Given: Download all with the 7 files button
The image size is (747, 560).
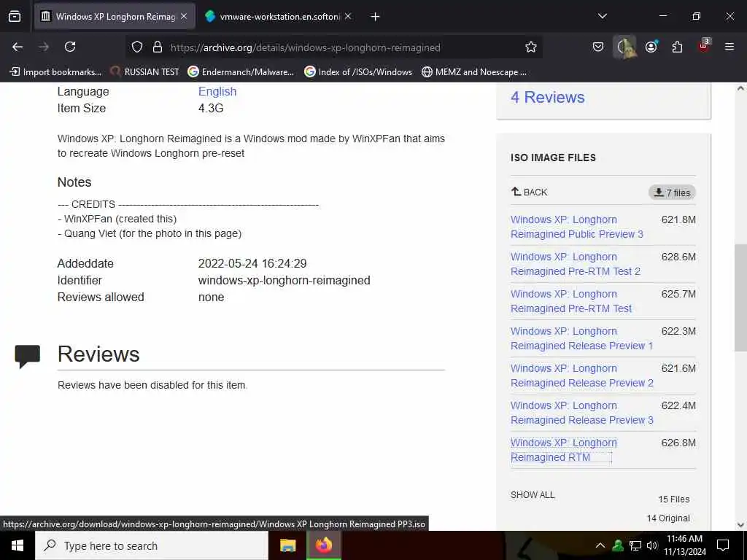Looking at the screenshot, I should pyautogui.click(x=672, y=192).
